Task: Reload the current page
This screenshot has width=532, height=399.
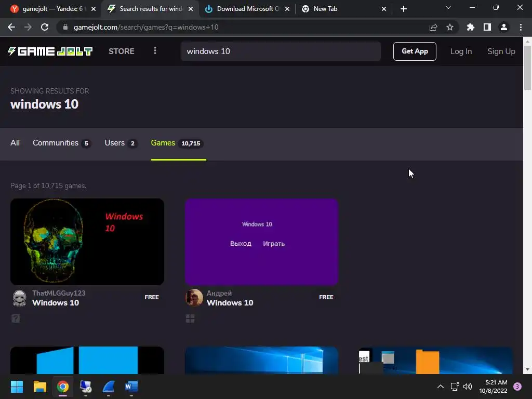Action: [45, 27]
